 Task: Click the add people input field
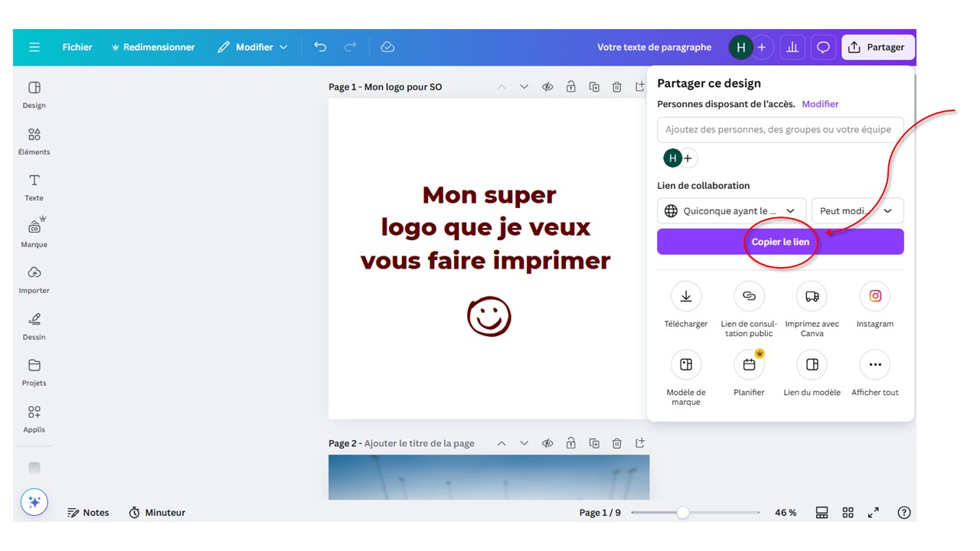point(779,130)
